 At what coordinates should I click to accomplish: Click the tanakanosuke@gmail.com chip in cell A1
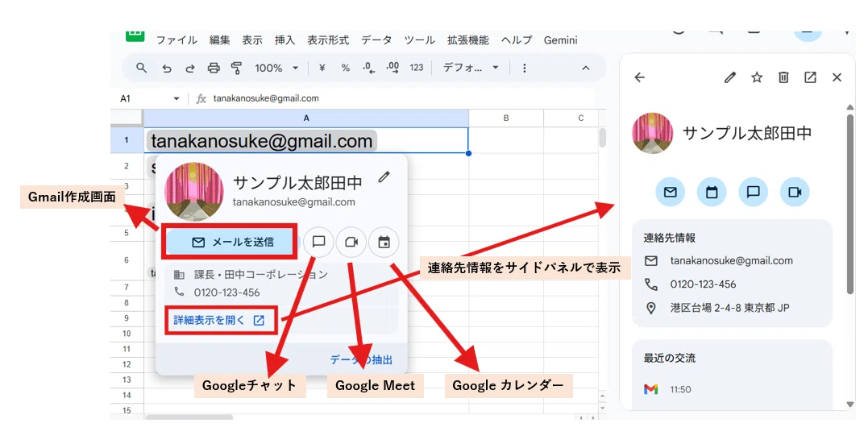(x=261, y=141)
